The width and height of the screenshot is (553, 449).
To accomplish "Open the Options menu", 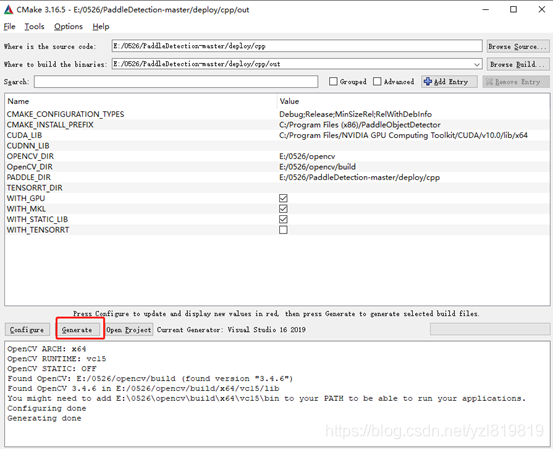I will (x=68, y=26).
